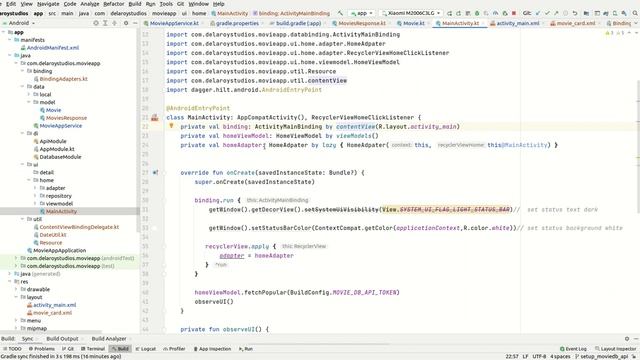Open the Build Output tab

[x=62, y=339]
